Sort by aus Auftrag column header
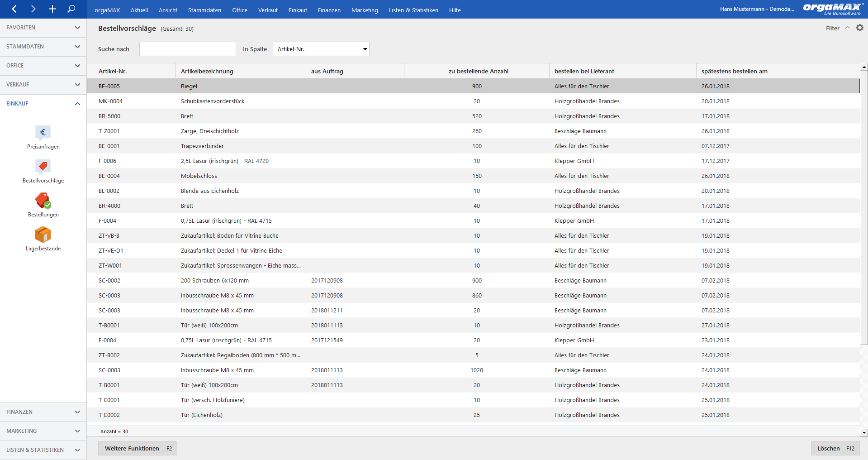This screenshot has width=868, height=460. click(355, 71)
